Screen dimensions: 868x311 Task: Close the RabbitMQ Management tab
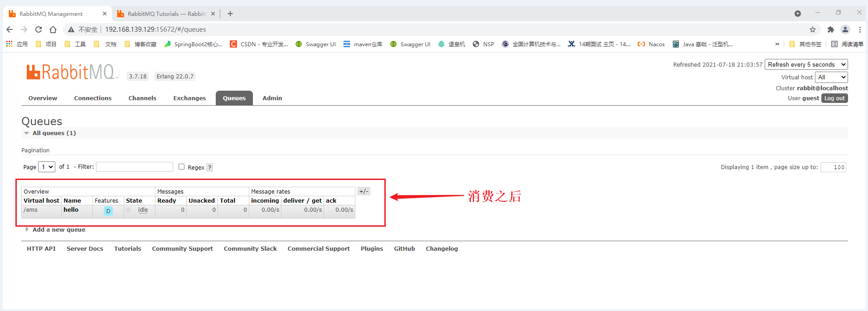[105, 14]
